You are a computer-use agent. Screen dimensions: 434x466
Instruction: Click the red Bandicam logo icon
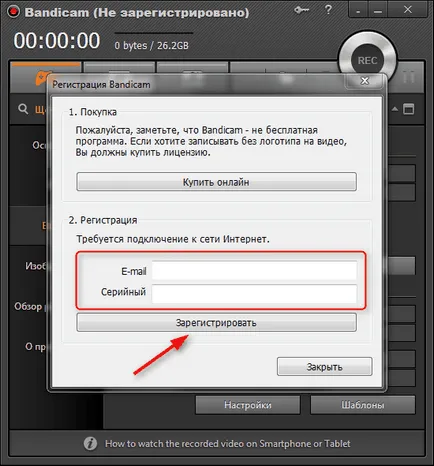(13, 12)
